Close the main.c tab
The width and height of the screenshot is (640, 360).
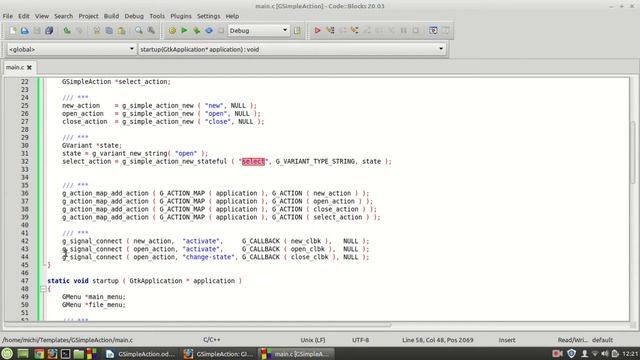[x=29, y=67]
